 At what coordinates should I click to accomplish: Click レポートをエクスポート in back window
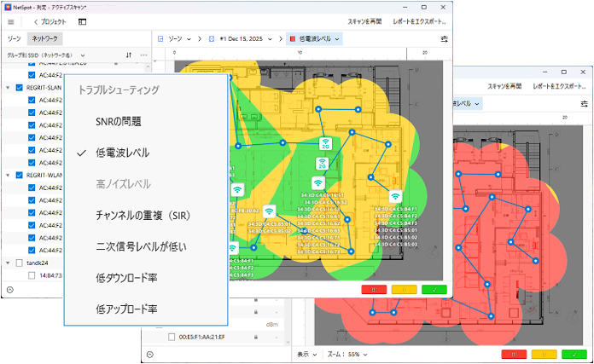click(x=559, y=87)
